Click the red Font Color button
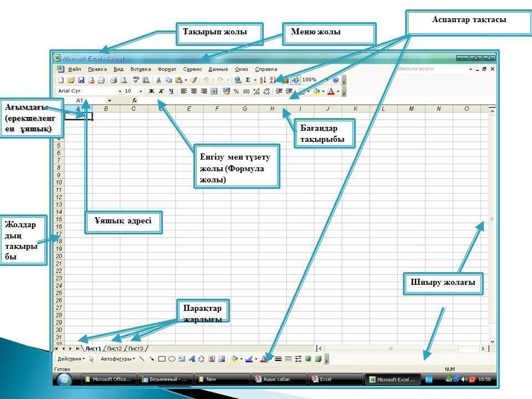This screenshot has height=399, width=532. pos(331,91)
